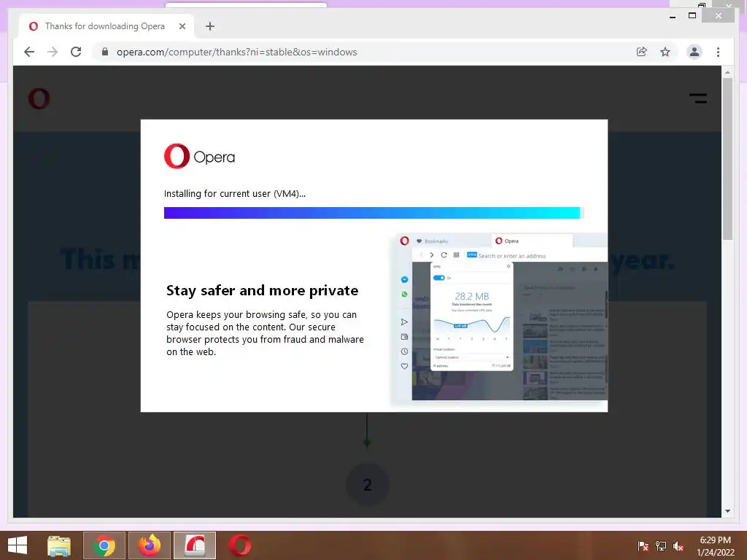
Task: Click 'Installing for current user (VM4)...' text
Action: (235, 193)
